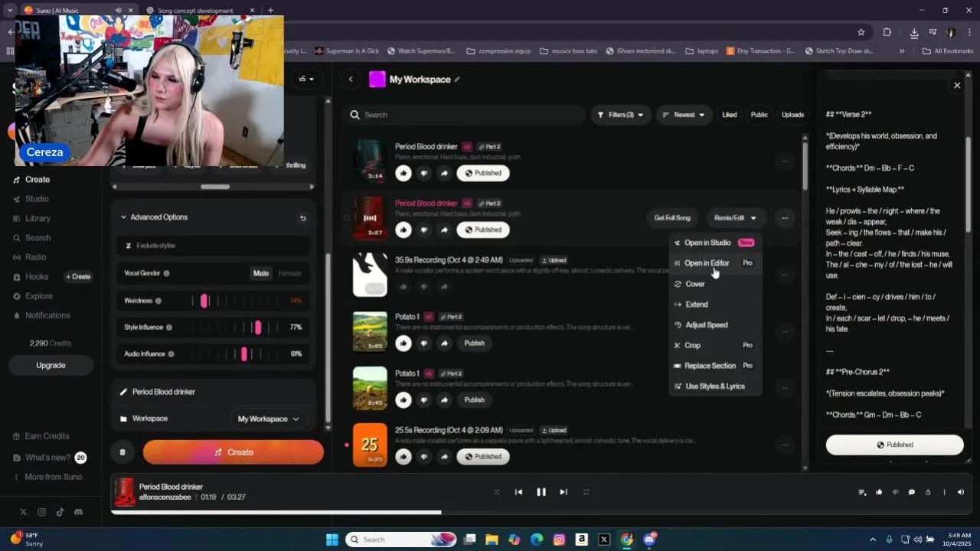Viewport: 980px width, 551px height.
Task: Open the v5 model version dropdown
Action: click(x=306, y=79)
